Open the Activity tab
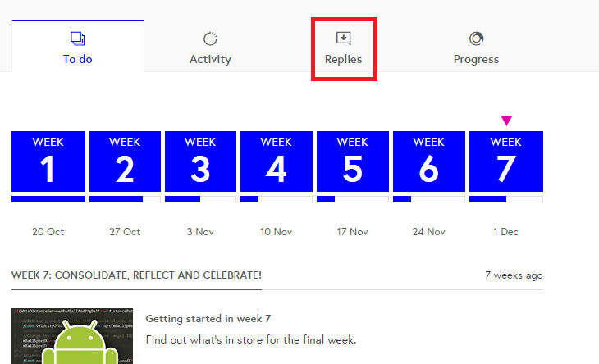The height and width of the screenshot is (364, 599). [210, 47]
